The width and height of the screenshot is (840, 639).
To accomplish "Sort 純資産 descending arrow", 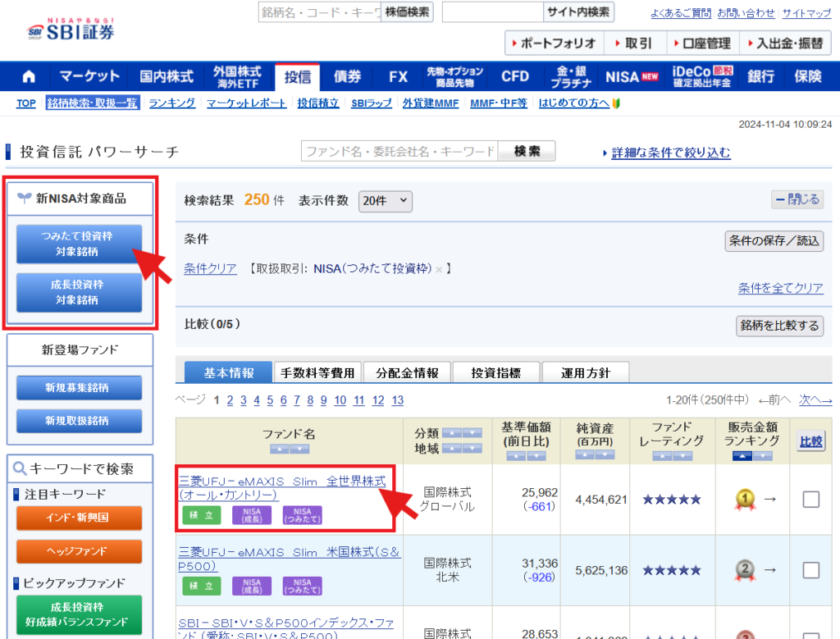I will 605,454.
